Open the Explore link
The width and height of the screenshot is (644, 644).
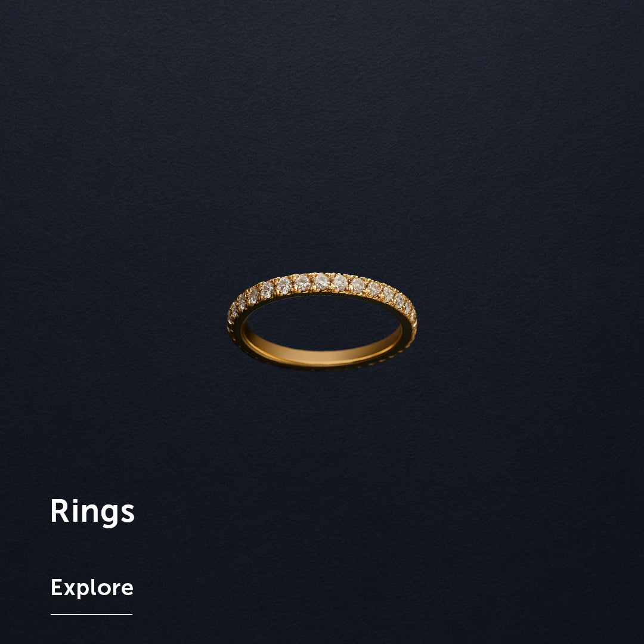tap(92, 588)
